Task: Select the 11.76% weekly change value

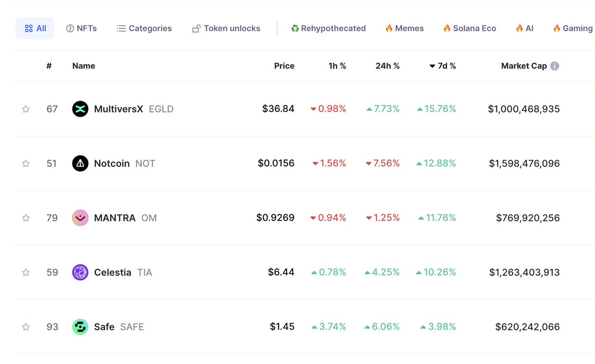Action: pos(437,218)
